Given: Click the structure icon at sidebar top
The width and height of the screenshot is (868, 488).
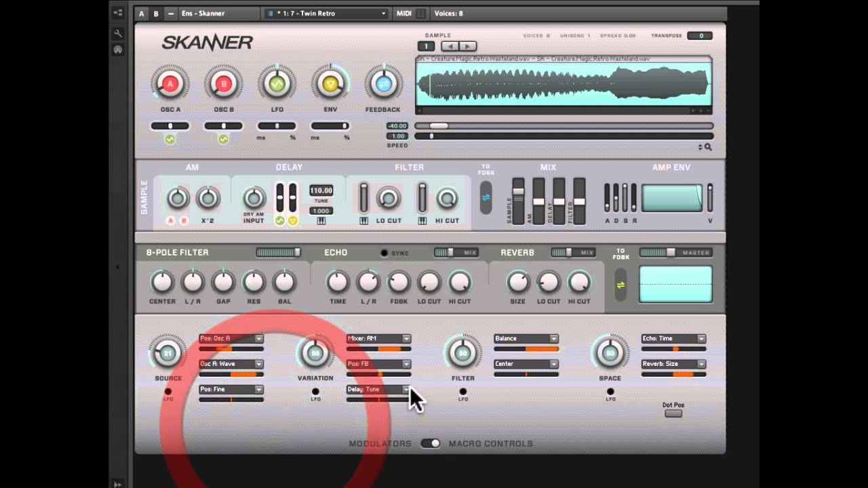Looking at the screenshot, I should pos(118,12).
